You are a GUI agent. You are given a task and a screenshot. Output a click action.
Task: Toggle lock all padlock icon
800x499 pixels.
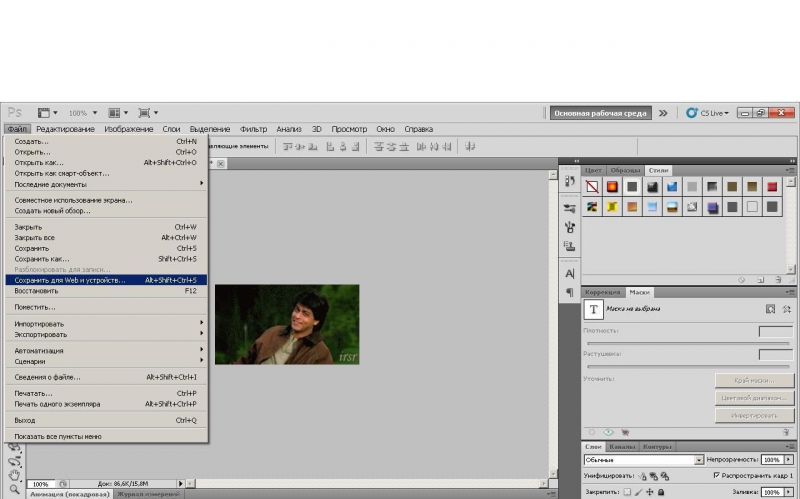pos(661,492)
